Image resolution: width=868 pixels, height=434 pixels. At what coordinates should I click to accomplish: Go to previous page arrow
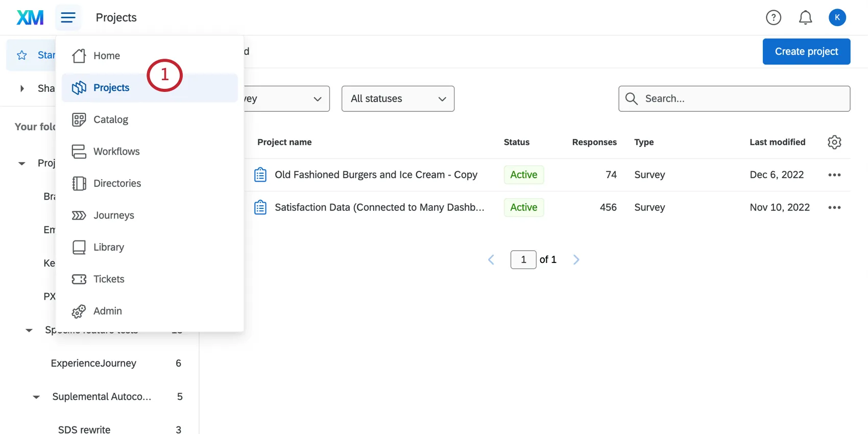point(491,260)
